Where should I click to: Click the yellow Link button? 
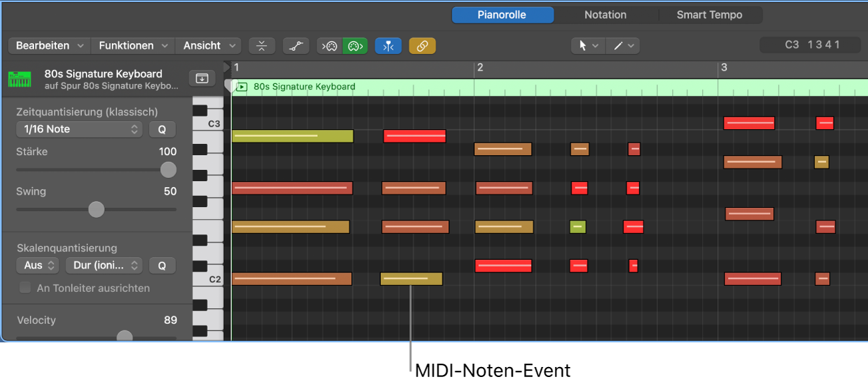[x=422, y=46]
